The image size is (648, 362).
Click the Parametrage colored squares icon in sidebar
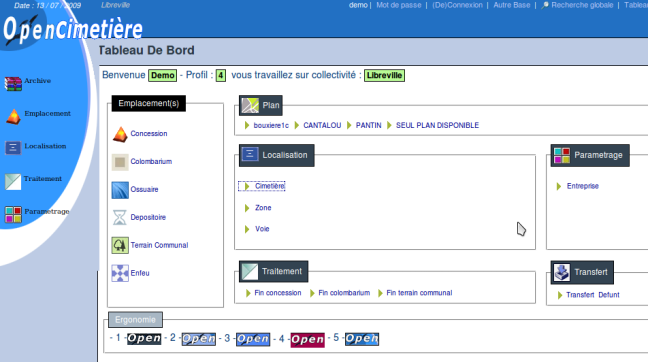coord(13,214)
